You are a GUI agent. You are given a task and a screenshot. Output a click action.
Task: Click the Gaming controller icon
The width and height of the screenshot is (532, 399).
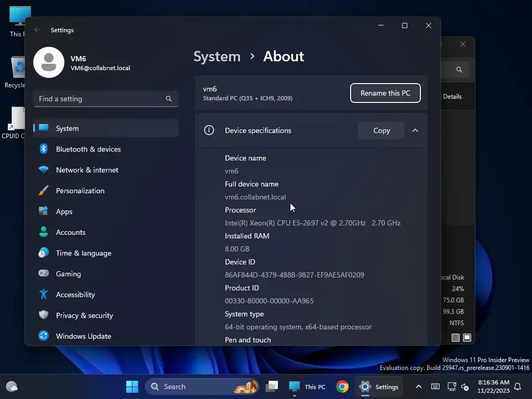point(44,273)
